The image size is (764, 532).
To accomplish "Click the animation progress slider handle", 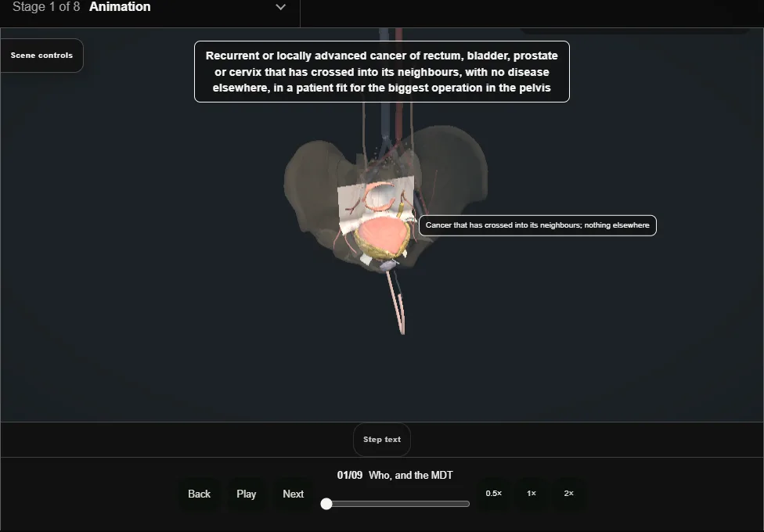I will 326,504.
